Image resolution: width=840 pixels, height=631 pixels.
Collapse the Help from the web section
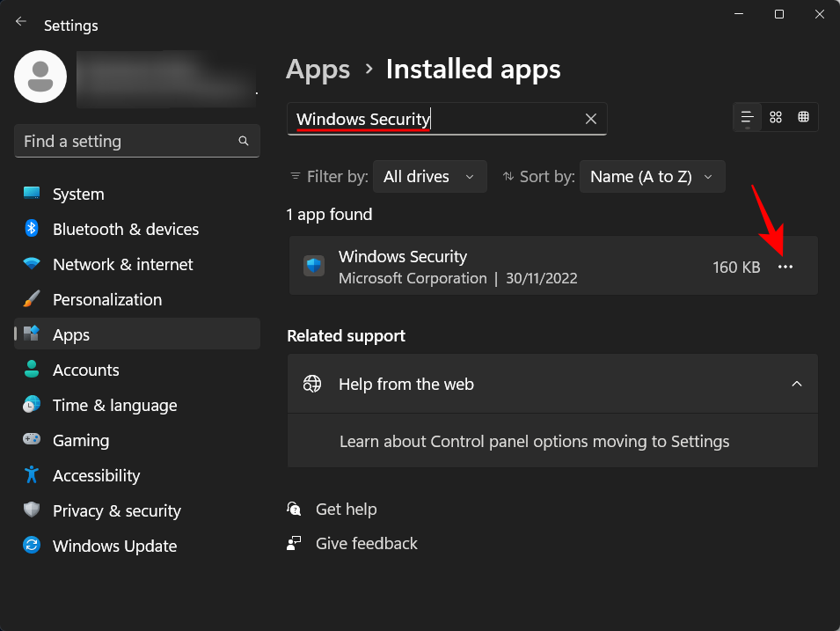[797, 384]
